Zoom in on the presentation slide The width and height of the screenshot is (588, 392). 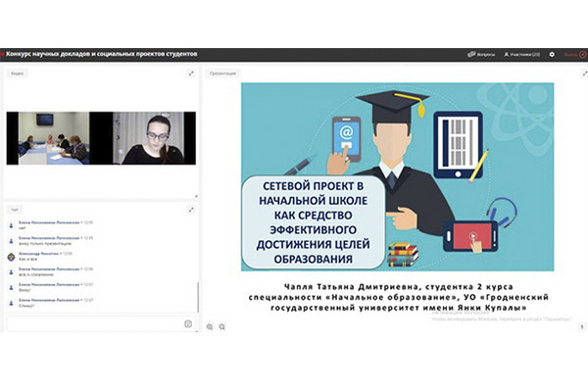[210, 326]
